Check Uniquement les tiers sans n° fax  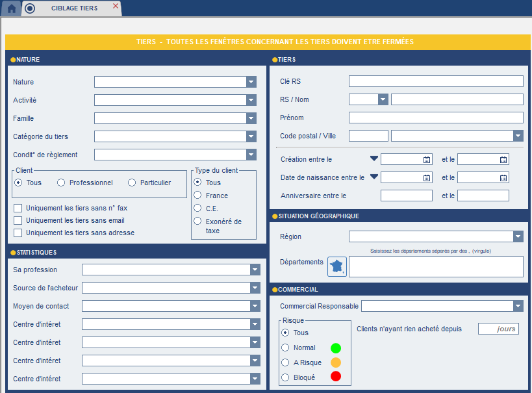pyautogui.click(x=18, y=208)
